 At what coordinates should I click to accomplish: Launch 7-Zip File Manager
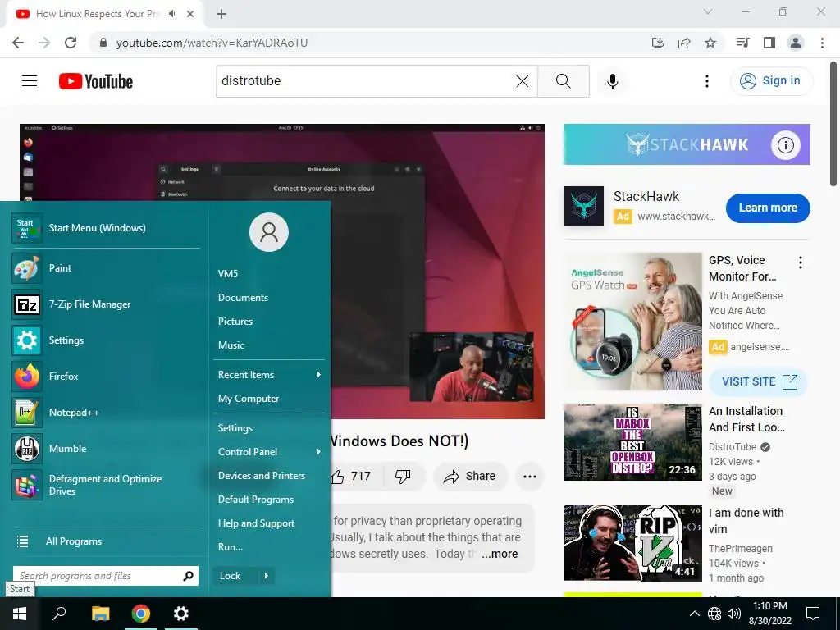[106, 304]
